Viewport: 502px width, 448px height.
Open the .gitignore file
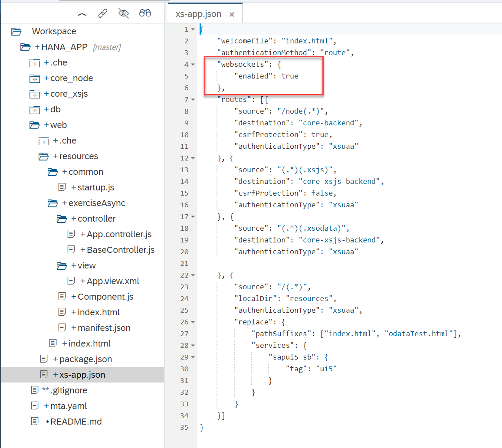pos(69,390)
